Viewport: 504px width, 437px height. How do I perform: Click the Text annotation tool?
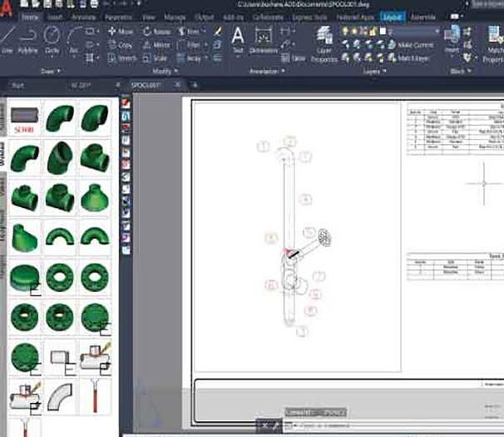237,39
